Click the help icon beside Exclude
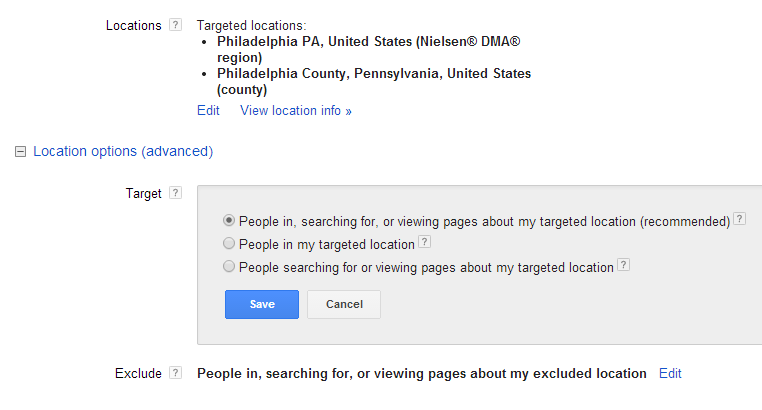The image size is (762, 410). click(175, 373)
